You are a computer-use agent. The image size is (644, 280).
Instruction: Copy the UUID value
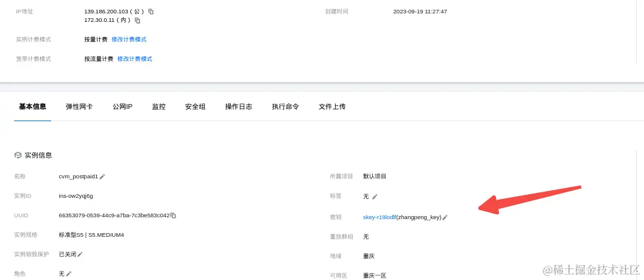coord(173,215)
